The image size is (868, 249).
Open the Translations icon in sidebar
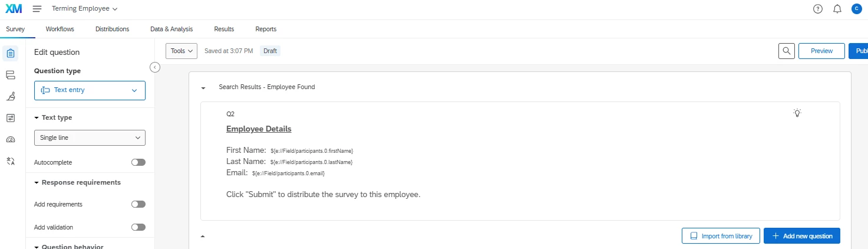point(10,160)
